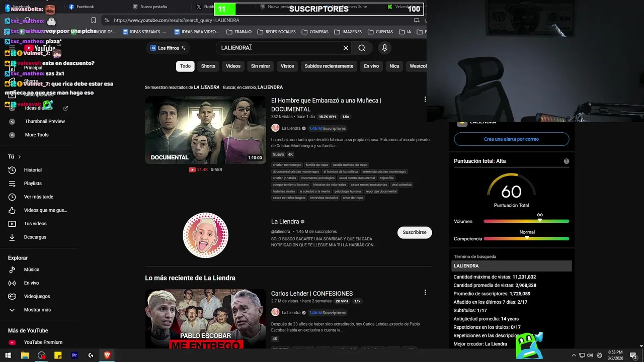Click the familia de trapo tag

pyautogui.click(x=317, y=165)
